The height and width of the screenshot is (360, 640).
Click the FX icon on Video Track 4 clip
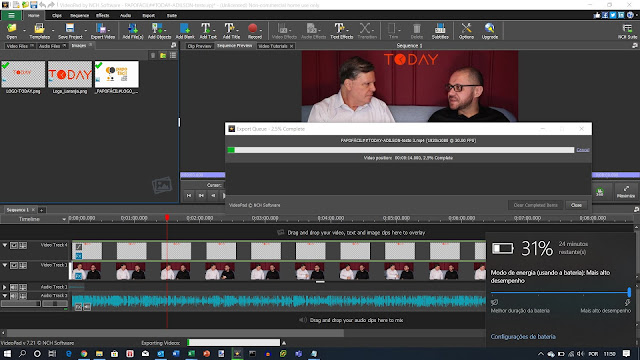tap(79, 256)
